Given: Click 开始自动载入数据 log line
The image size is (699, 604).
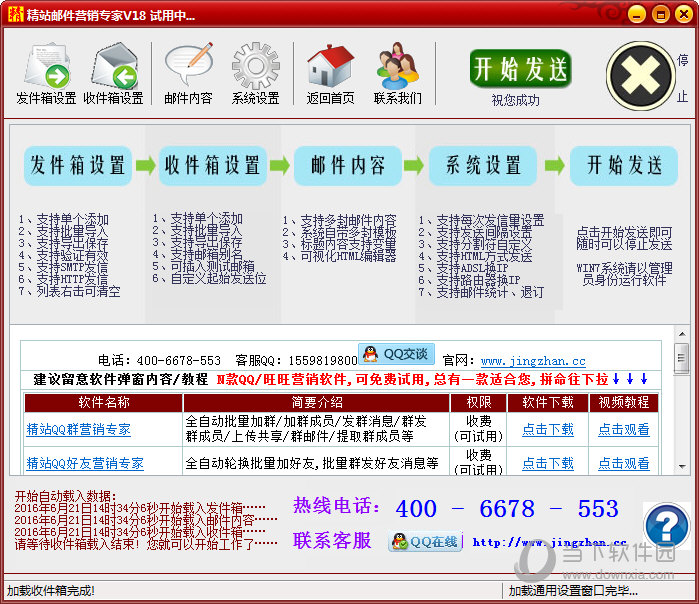Looking at the screenshot, I should (66, 496).
